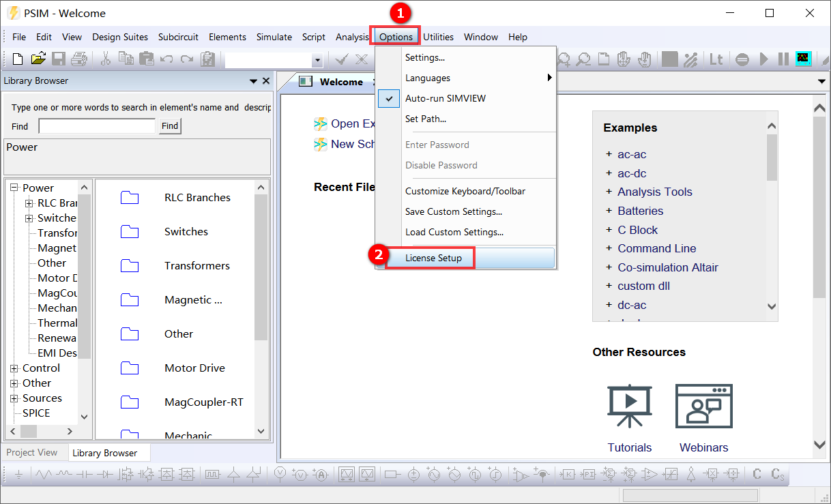831x504 pixels.
Task: Click the Print icon in toolbar
Action: coord(79,59)
